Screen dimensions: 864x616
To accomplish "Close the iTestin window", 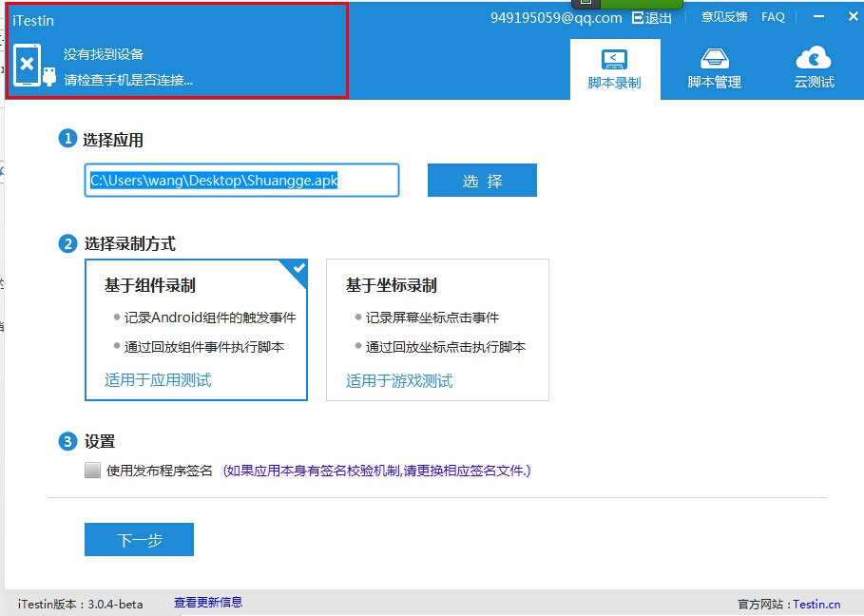I will tap(853, 16).
